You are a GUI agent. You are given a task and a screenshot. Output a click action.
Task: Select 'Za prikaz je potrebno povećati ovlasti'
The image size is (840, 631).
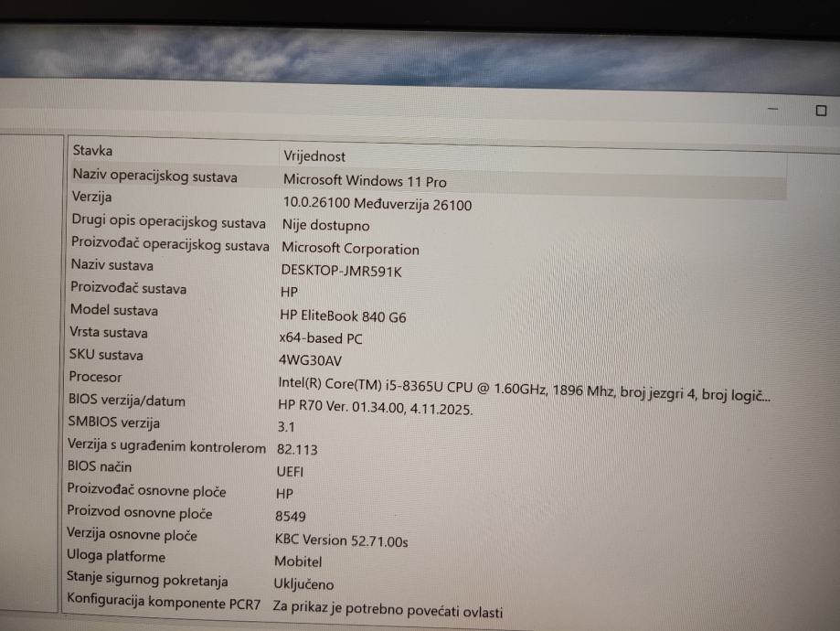point(388,610)
